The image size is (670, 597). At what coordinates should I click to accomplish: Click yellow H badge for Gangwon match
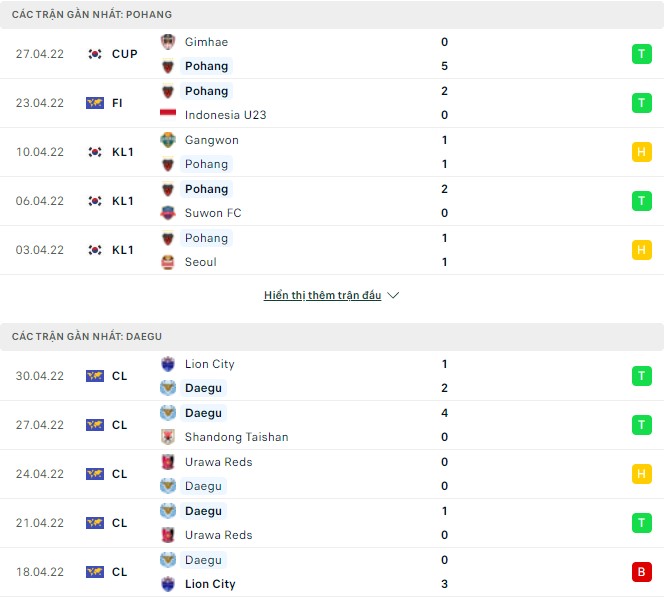point(640,152)
